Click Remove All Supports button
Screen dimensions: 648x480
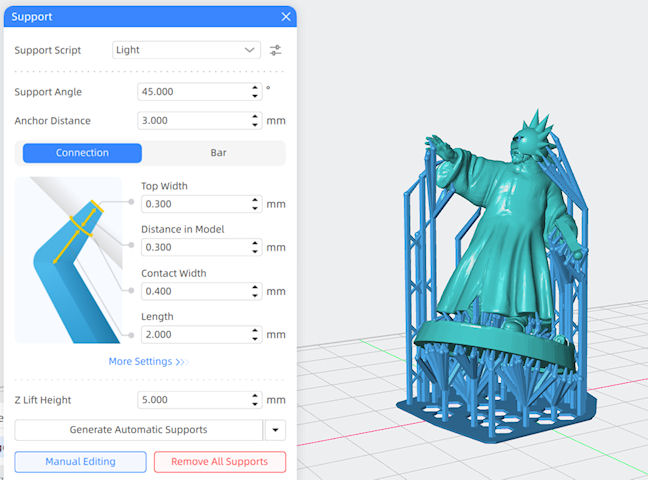pos(219,462)
